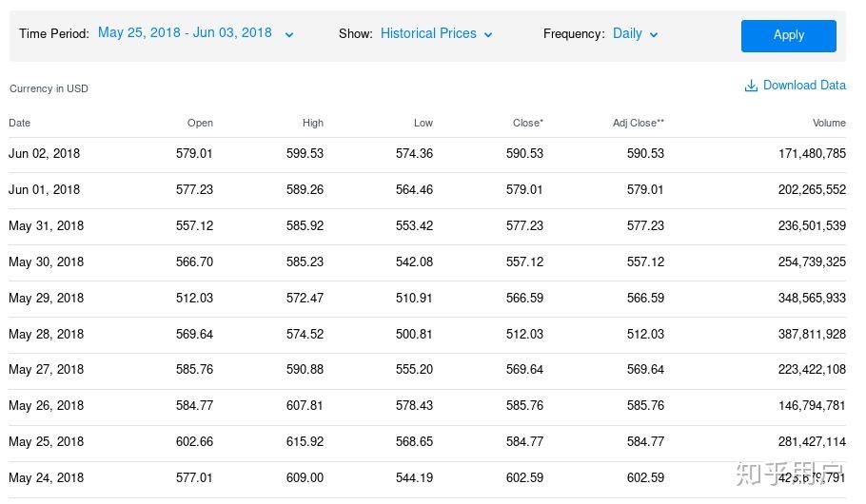Expand the Show Historical Prices dropdown
Screen dimensions: 866x504
[437, 33]
